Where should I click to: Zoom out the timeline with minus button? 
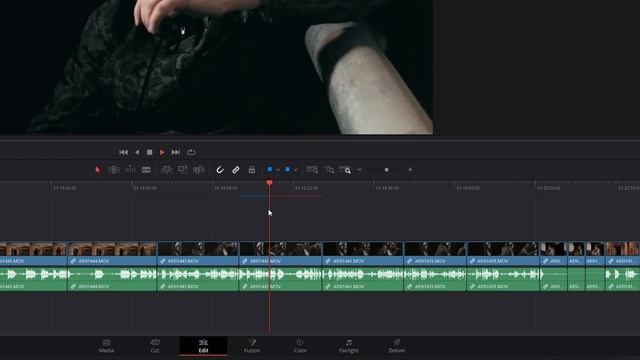tap(360, 169)
